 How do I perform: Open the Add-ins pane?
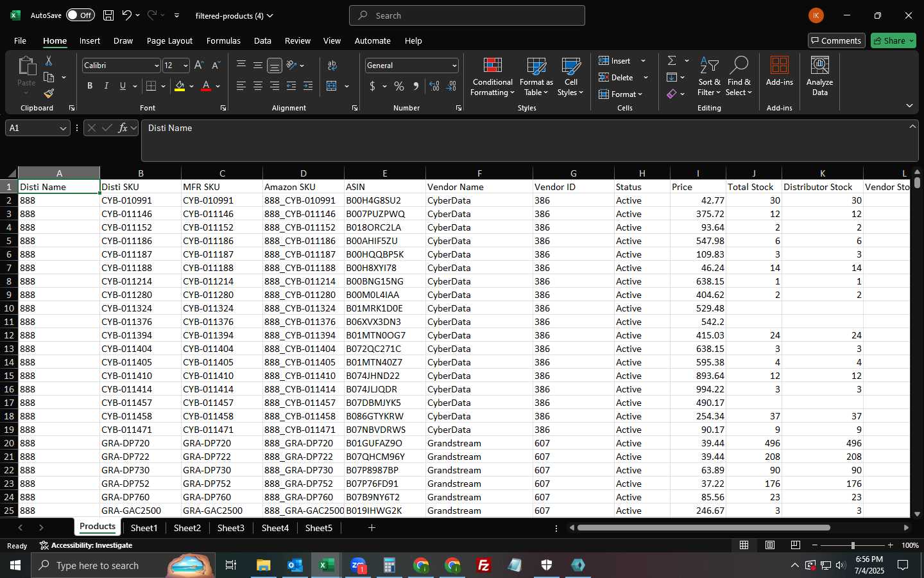(x=780, y=71)
